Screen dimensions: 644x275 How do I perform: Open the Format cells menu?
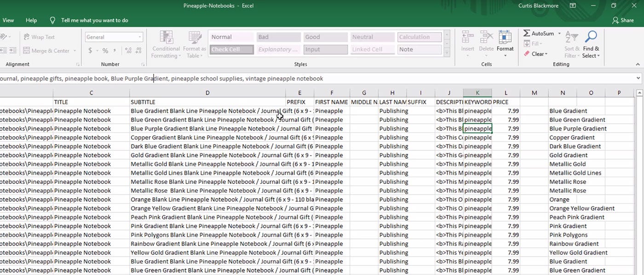click(505, 45)
